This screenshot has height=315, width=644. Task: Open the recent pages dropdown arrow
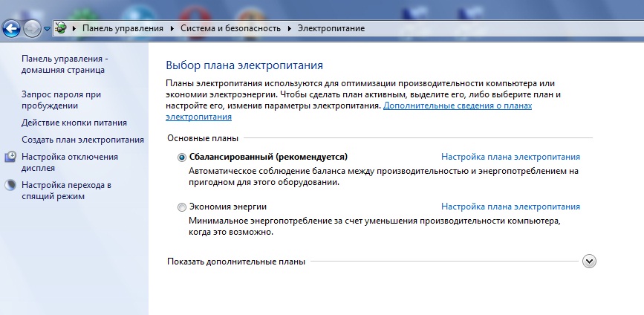pos(47,29)
